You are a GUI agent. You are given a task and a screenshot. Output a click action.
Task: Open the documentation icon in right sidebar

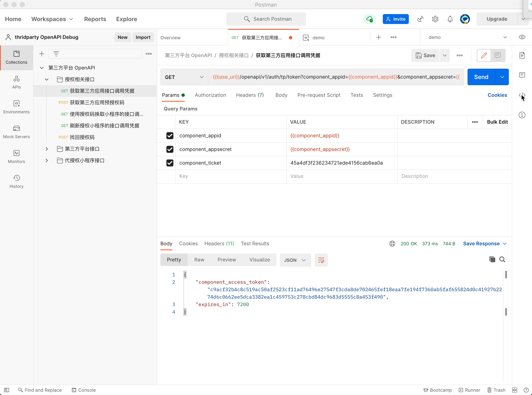(x=522, y=55)
